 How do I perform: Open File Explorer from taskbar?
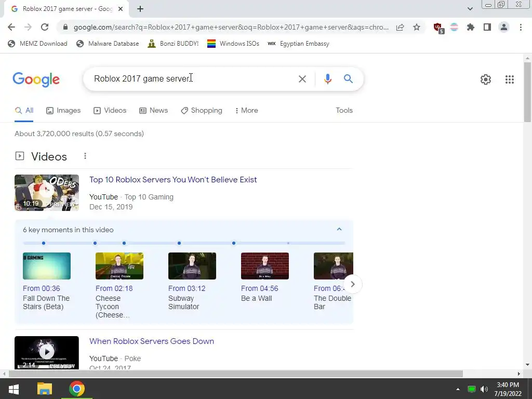(45, 389)
